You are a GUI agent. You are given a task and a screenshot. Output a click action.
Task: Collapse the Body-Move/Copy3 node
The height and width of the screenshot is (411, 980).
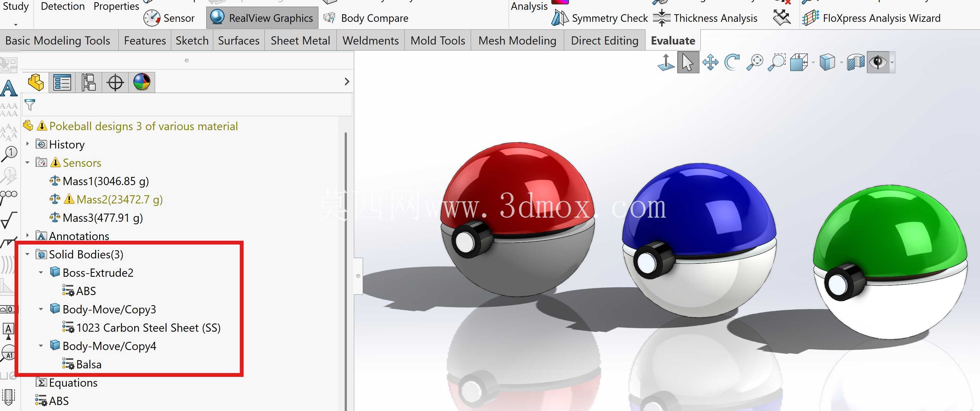pyautogui.click(x=41, y=309)
